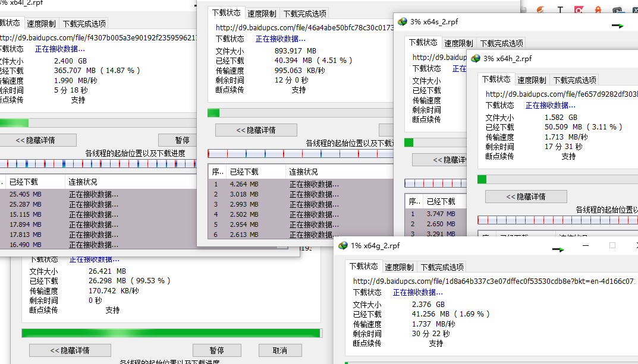This screenshot has height=364, width=638.
Task: Hide details in the x64s_2.rpf window
Action: click(440, 160)
